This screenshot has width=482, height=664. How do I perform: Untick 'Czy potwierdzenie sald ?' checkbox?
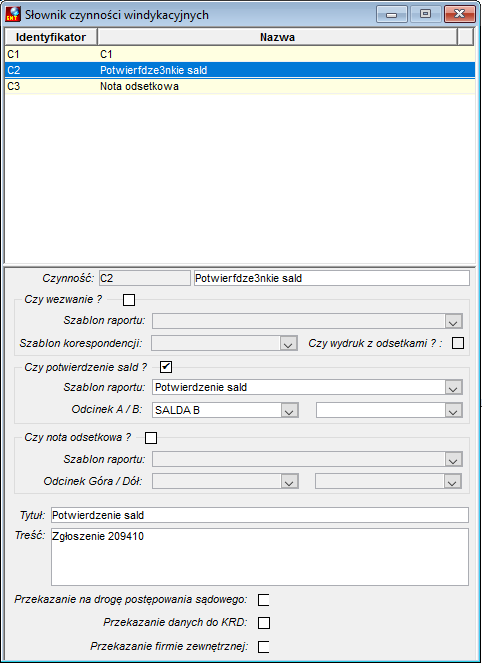coord(166,367)
